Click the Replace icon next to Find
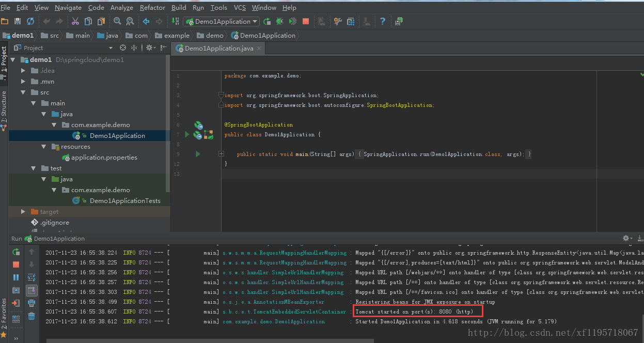This screenshot has height=343, width=644. [130, 21]
